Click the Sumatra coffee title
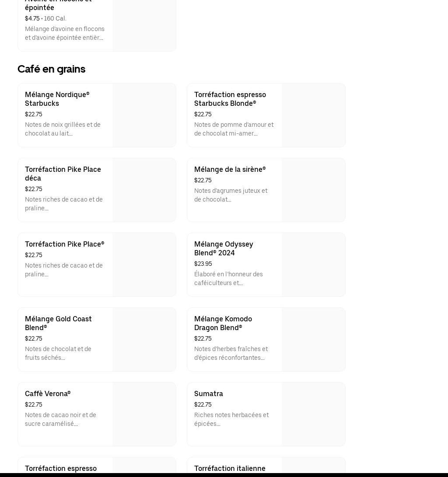 pyautogui.click(x=209, y=393)
